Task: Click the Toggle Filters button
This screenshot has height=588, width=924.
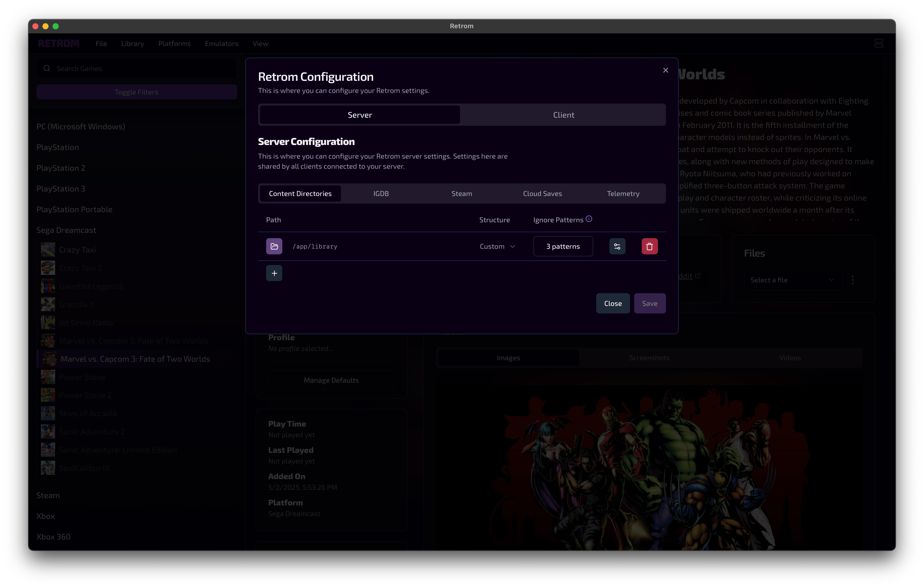Action: coord(137,92)
